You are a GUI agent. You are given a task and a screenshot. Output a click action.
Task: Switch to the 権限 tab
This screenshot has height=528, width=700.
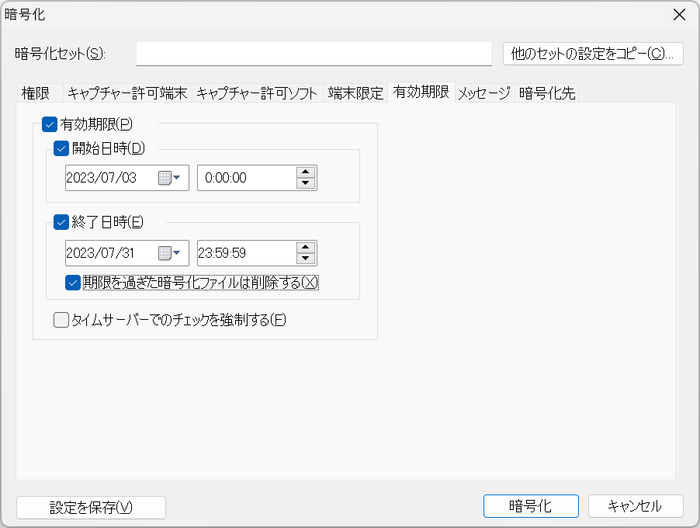[x=35, y=93]
